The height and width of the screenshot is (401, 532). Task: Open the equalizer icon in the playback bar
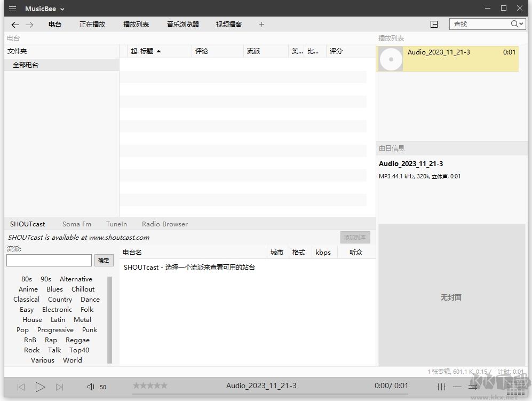[x=441, y=387]
